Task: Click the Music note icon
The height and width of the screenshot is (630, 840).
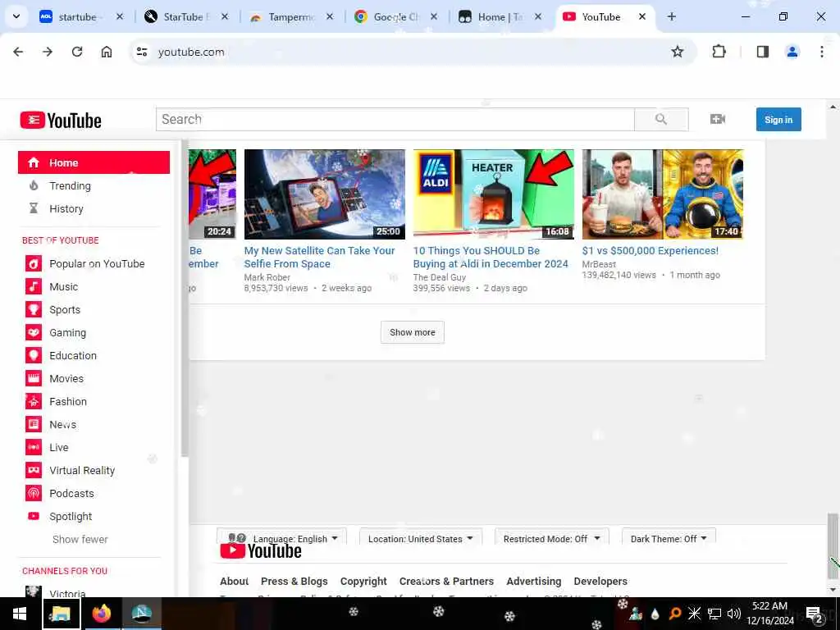Action: pos(33,286)
